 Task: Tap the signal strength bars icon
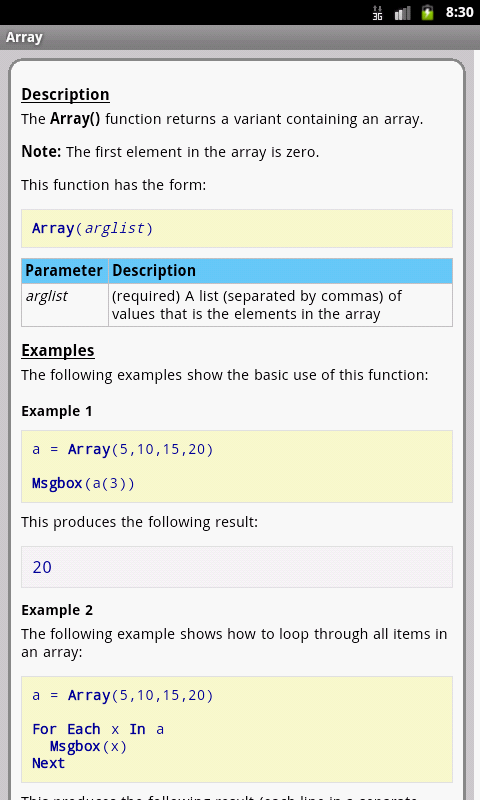coord(402,12)
